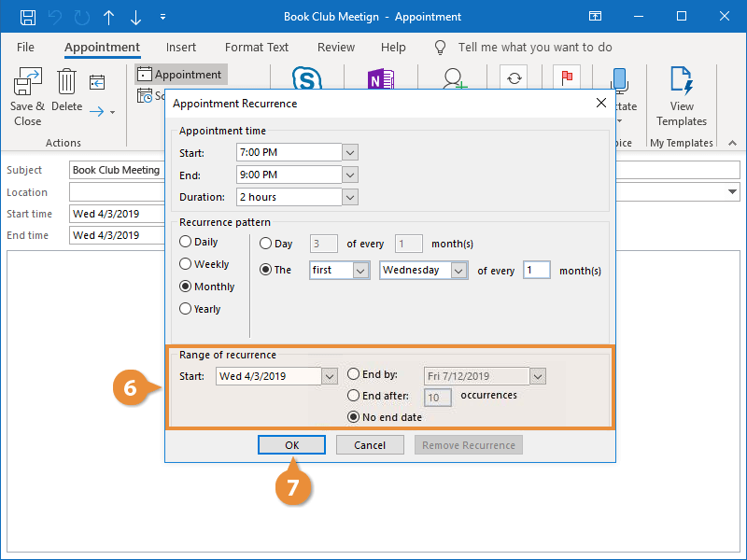Open the Duration dropdown
This screenshot has height=560, width=747.
pos(349,197)
